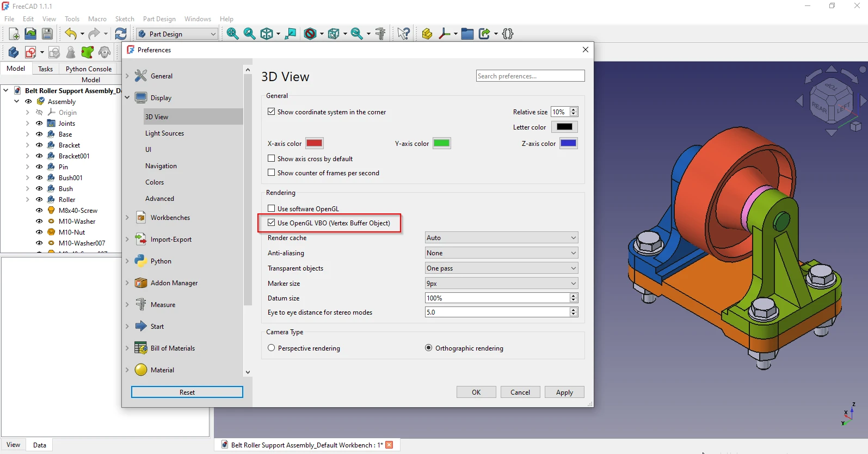Toggle Use OpenGL VBO checkbox

tap(272, 223)
